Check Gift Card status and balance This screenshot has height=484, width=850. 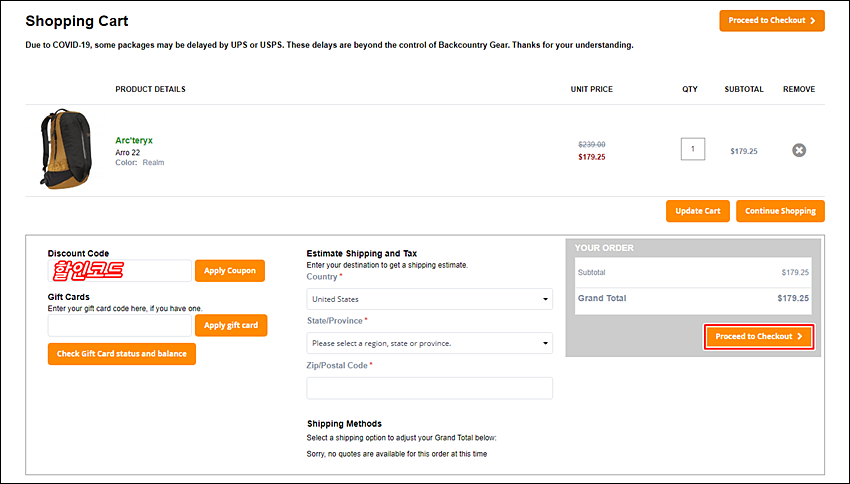pyautogui.click(x=121, y=354)
